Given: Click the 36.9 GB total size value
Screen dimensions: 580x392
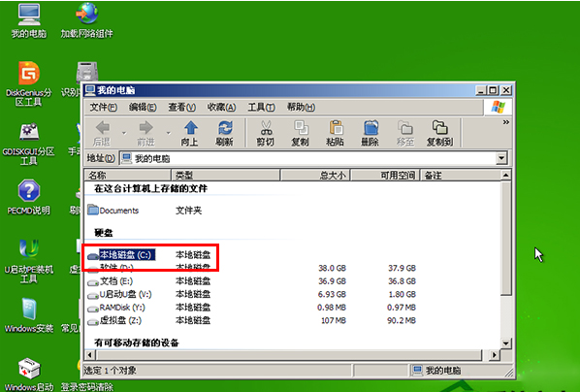Looking at the screenshot, I should 332,281.
